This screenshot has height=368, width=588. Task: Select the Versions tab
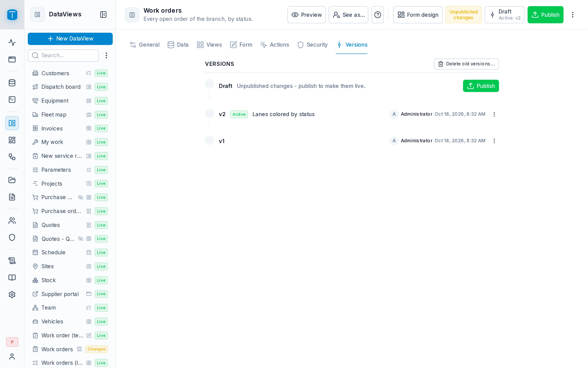pyautogui.click(x=352, y=45)
